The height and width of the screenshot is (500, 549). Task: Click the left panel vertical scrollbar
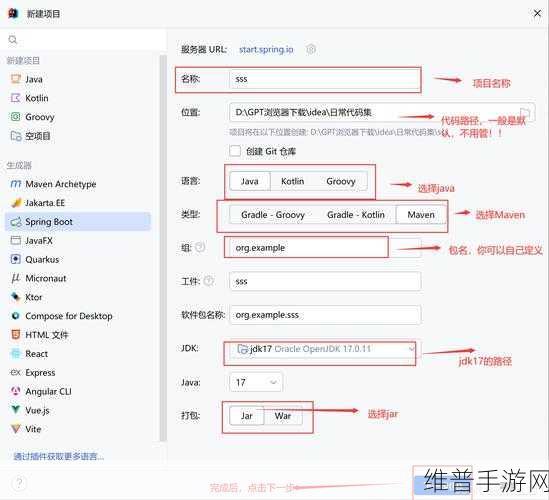(x=163, y=248)
